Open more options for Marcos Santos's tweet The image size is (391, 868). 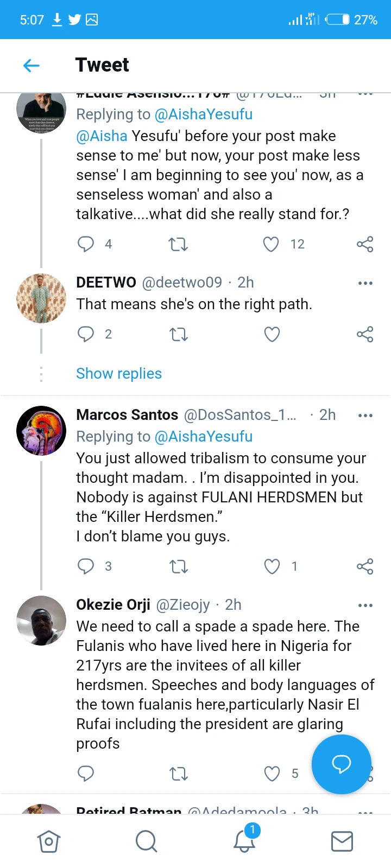(x=365, y=416)
